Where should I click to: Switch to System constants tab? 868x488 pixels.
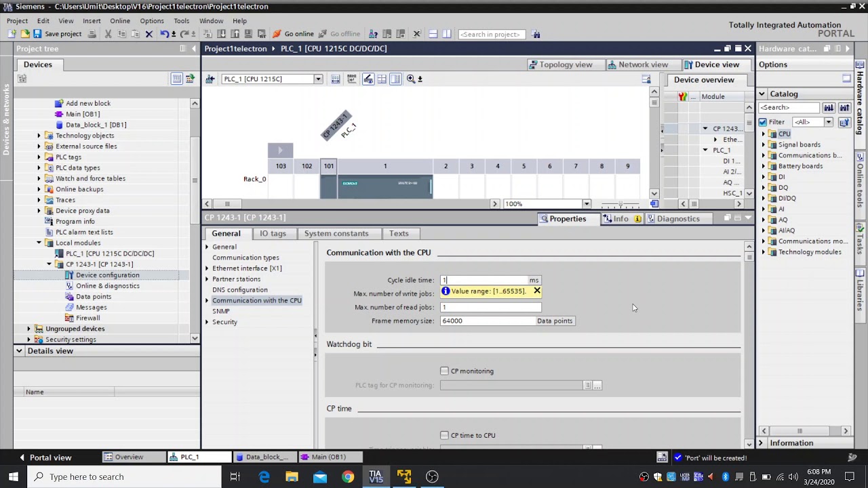click(x=336, y=233)
